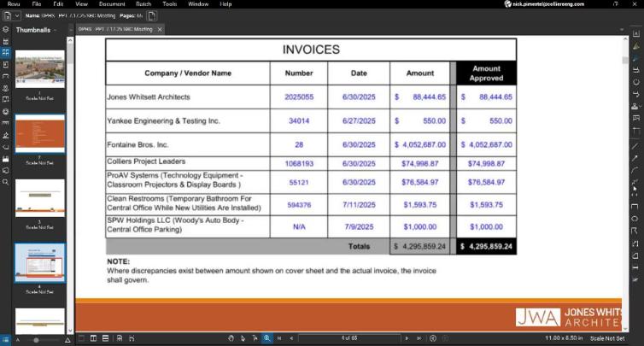Open the Signatures panel icon
This screenshot has width=644, height=346.
(x=5, y=135)
